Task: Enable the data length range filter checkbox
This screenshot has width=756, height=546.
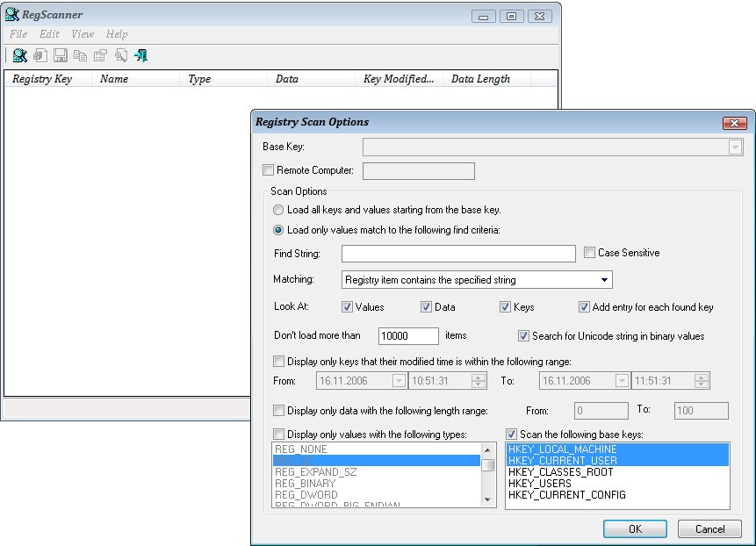Action: [278, 411]
